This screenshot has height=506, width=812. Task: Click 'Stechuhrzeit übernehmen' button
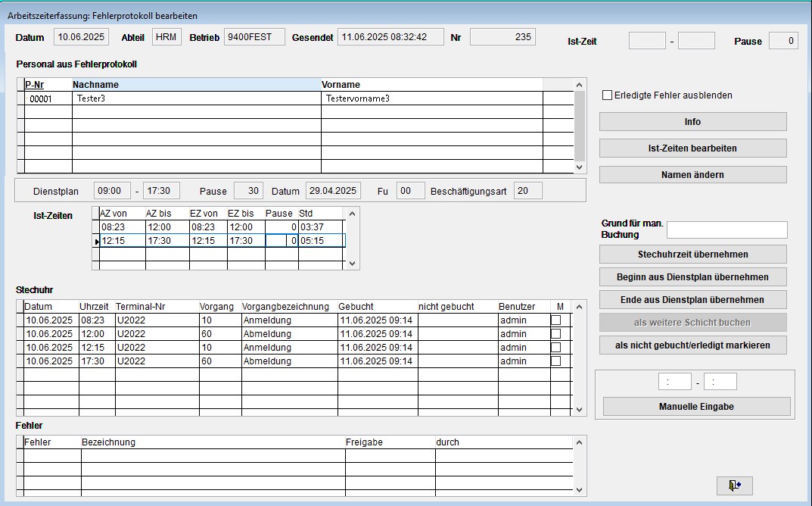693,255
